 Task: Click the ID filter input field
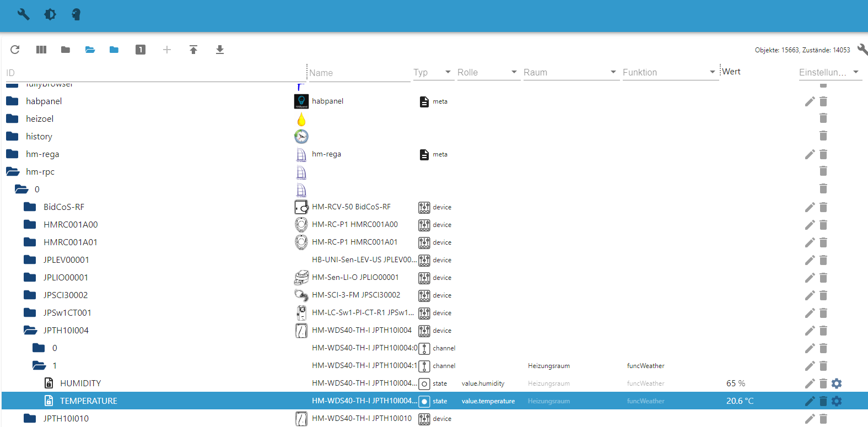[154, 73]
